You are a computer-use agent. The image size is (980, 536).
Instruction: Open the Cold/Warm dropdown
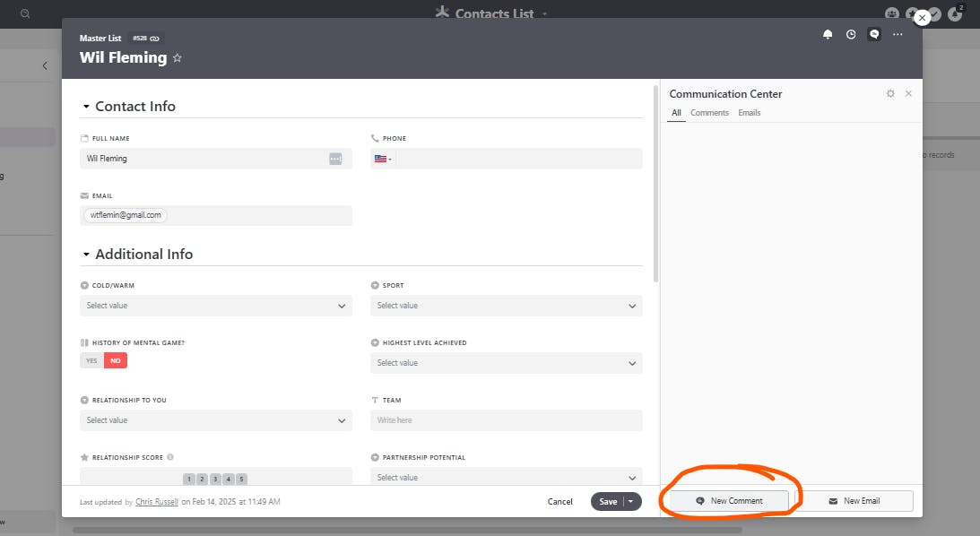[215, 306]
